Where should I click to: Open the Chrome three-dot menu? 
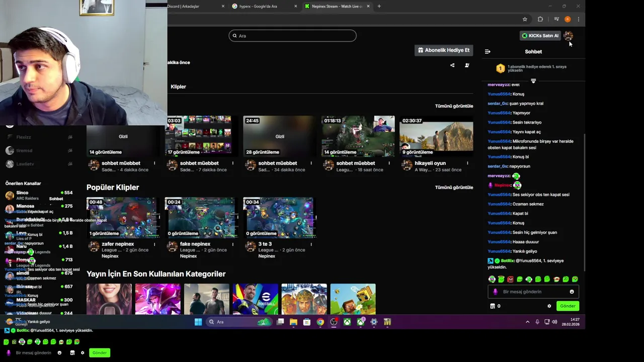578,19
